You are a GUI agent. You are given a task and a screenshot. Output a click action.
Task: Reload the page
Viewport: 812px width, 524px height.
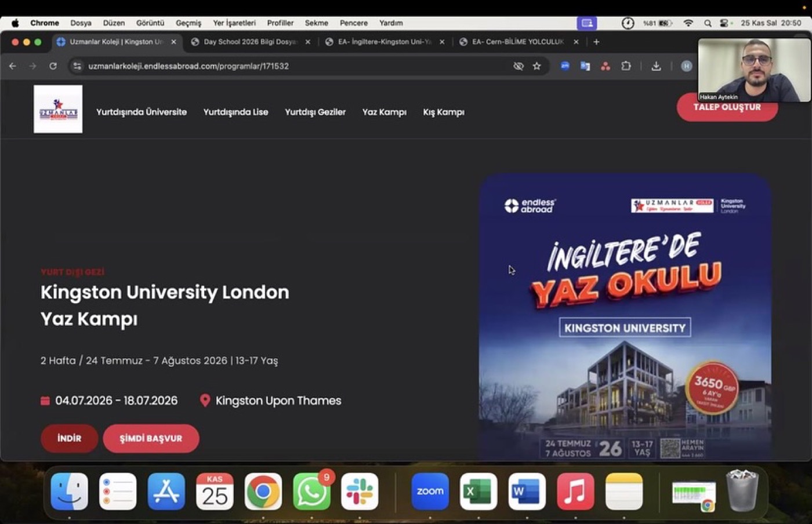(53, 66)
